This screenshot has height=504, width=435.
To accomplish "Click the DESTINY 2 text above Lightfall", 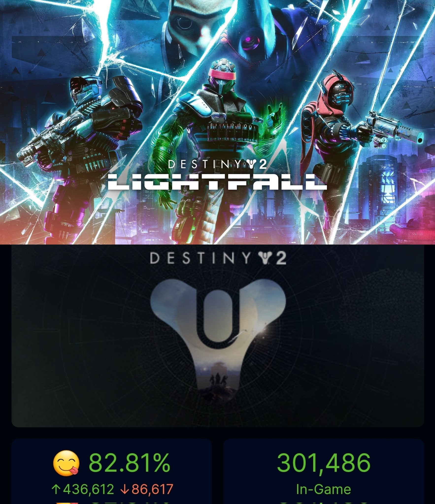I will [217, 164].
